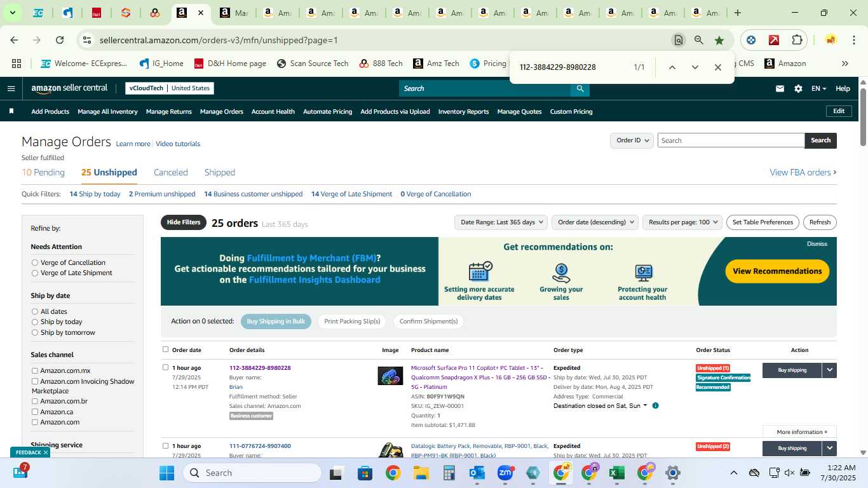
Task: Open Excel from taskbar
Action: (x=616, y=473)
